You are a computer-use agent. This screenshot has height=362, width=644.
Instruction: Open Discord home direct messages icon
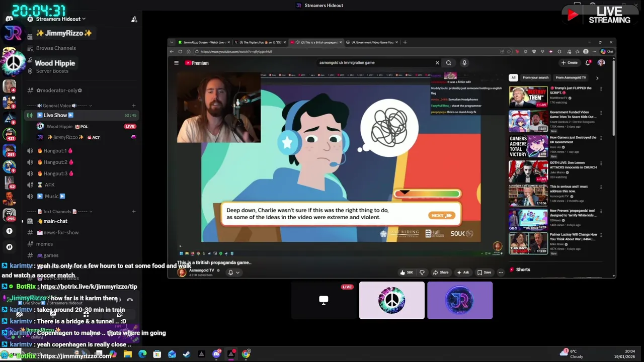pyautogui.click(x=9, y=19)
